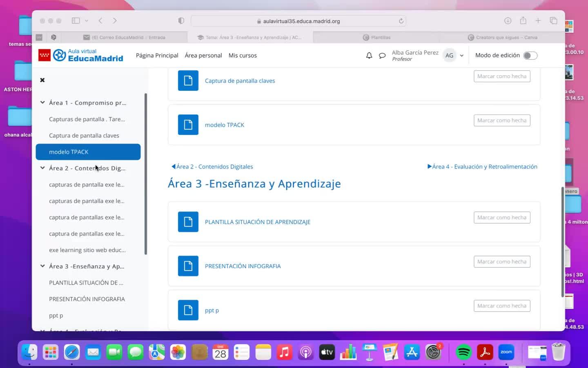Click the Captura de pantalla claves file icon
This screenshot has width=588, height=368.
pos(188,81)
